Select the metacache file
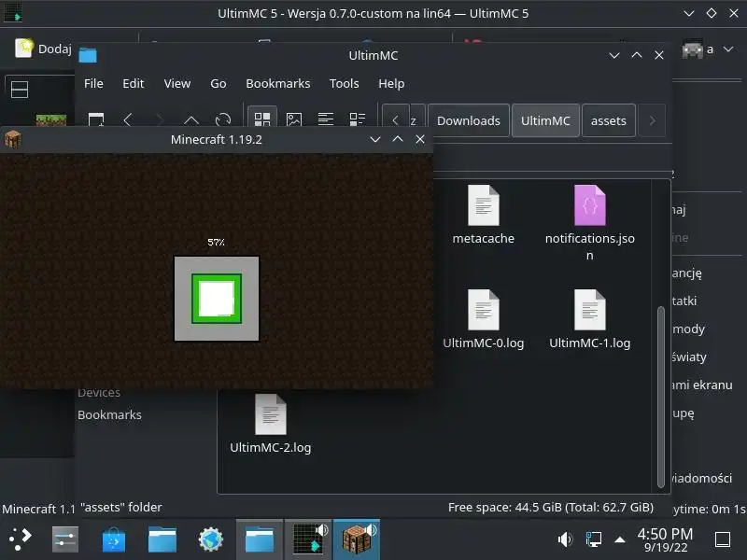747x560 pixels. tap(483, 216)
